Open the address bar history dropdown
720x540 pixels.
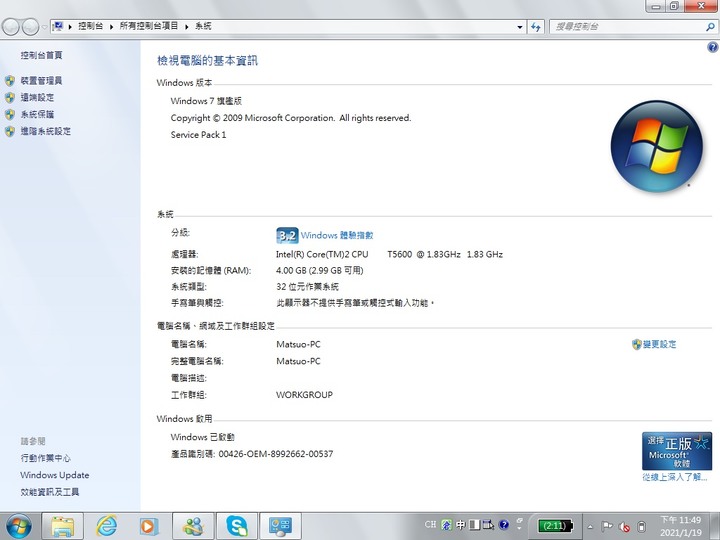coord(520,27)
